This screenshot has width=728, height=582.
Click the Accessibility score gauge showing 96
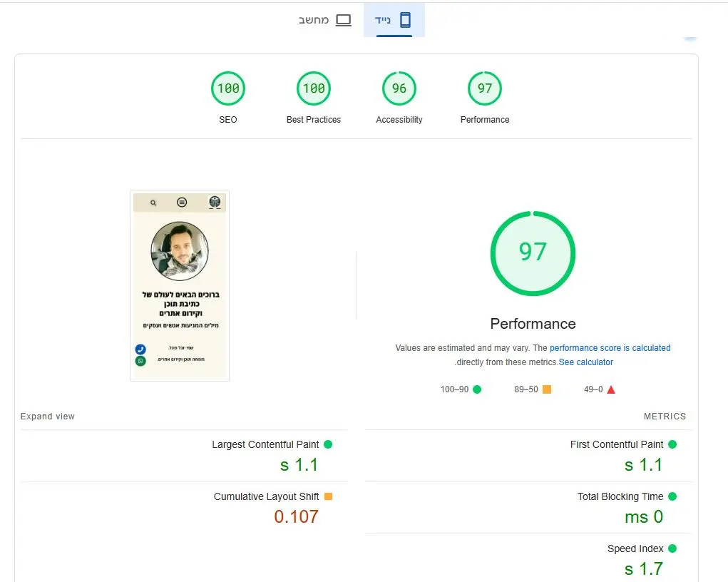pos(399,89)
